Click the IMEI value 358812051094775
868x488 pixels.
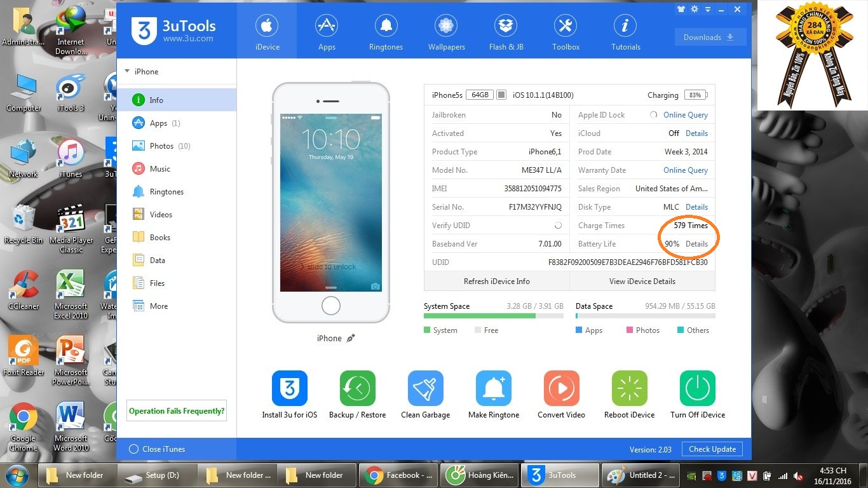pos(532,189)
